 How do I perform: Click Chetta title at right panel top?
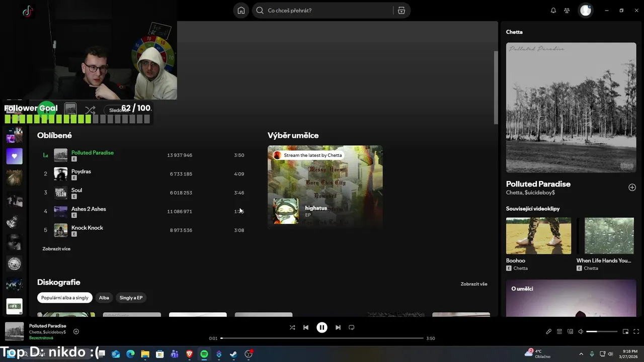pos(514,32)
